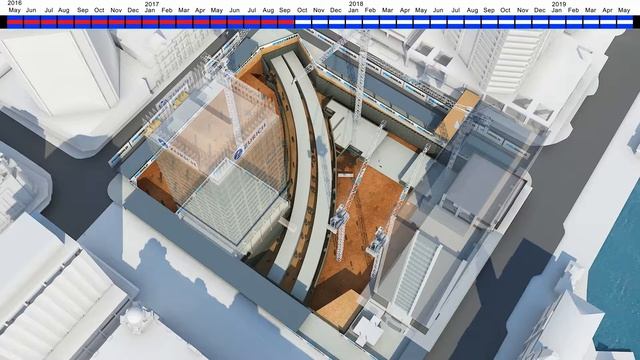This screenshot has height=360, width=640.
Task: Select the Aug 2017 timeline segment
Action: coord(269,22)
